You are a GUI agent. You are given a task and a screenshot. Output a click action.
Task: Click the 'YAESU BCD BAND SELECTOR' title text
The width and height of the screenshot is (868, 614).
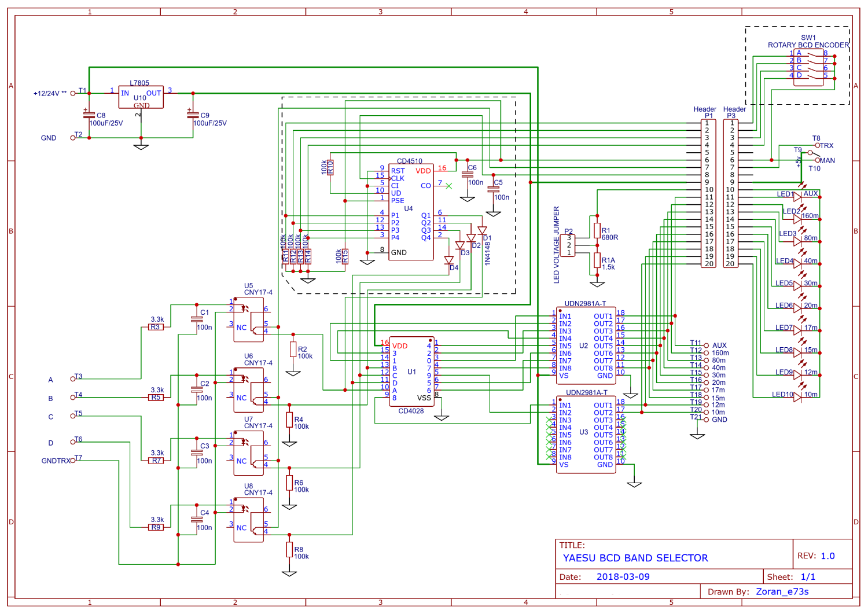(635, 558)
